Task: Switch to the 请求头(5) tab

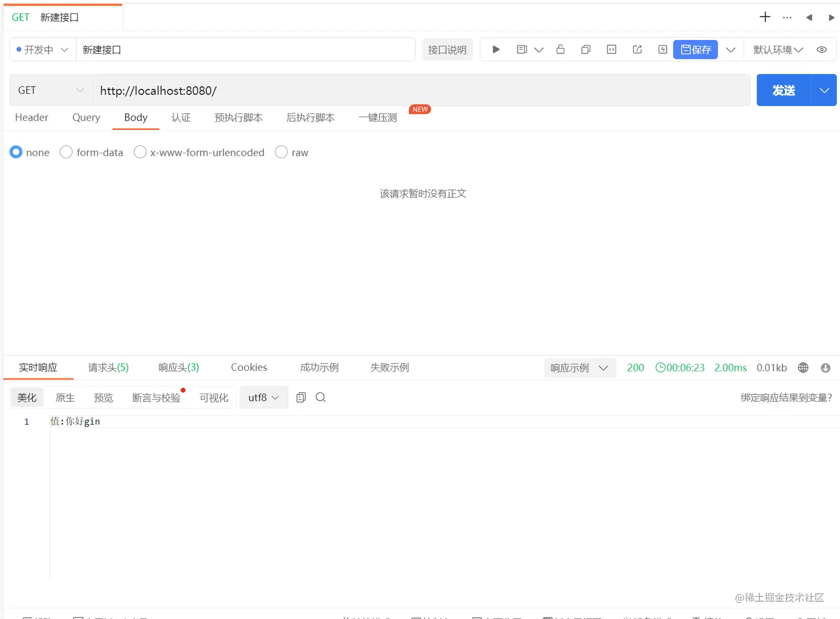Action: 108,367
